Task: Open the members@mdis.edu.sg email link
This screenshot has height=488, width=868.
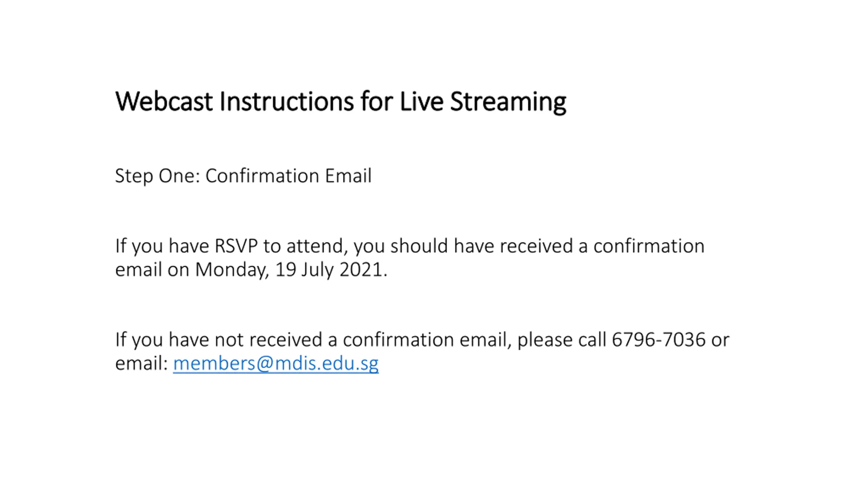Action: [276, 363]
